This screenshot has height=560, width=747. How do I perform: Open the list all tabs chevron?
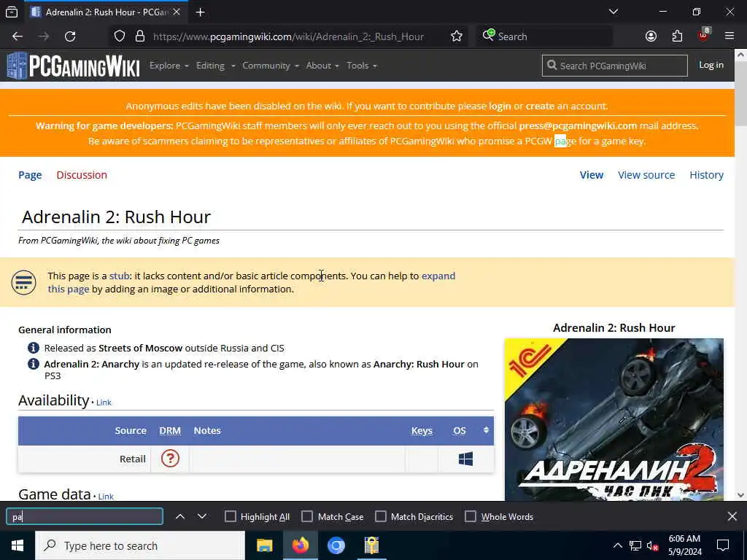coord(614,12)
